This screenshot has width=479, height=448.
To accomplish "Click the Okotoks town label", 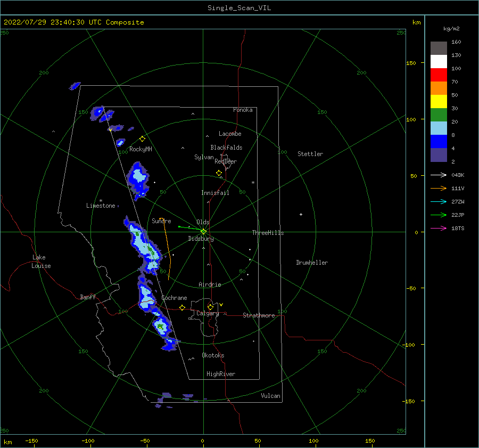I will coord(213,355).
